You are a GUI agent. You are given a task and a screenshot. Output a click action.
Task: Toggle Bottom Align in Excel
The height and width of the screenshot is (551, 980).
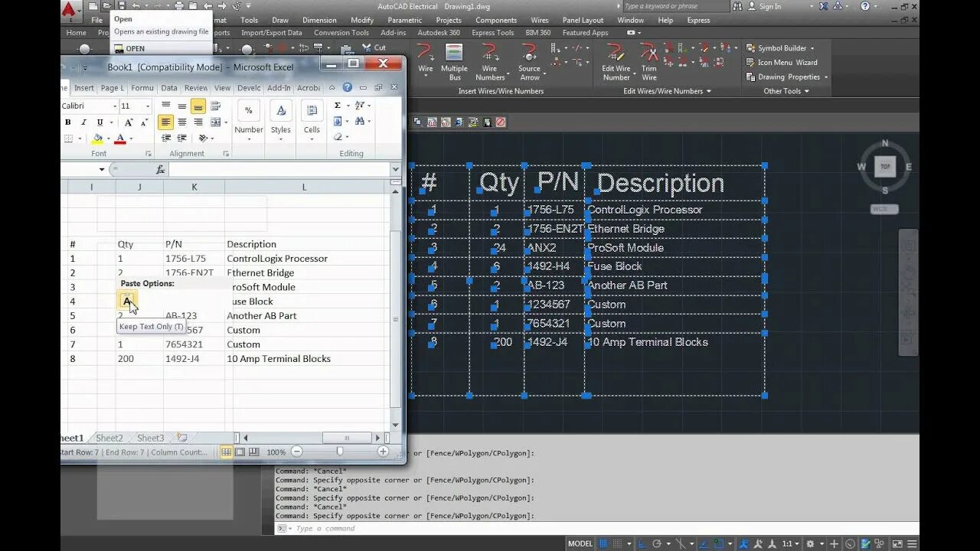tap(198, 106)
